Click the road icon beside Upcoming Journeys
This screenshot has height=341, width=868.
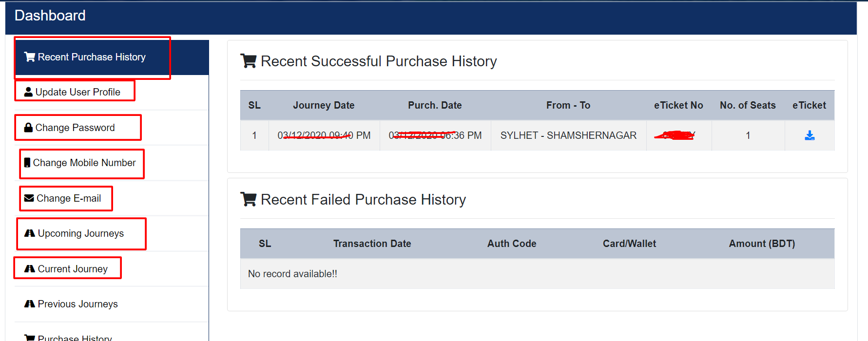(x=30, y=233)
